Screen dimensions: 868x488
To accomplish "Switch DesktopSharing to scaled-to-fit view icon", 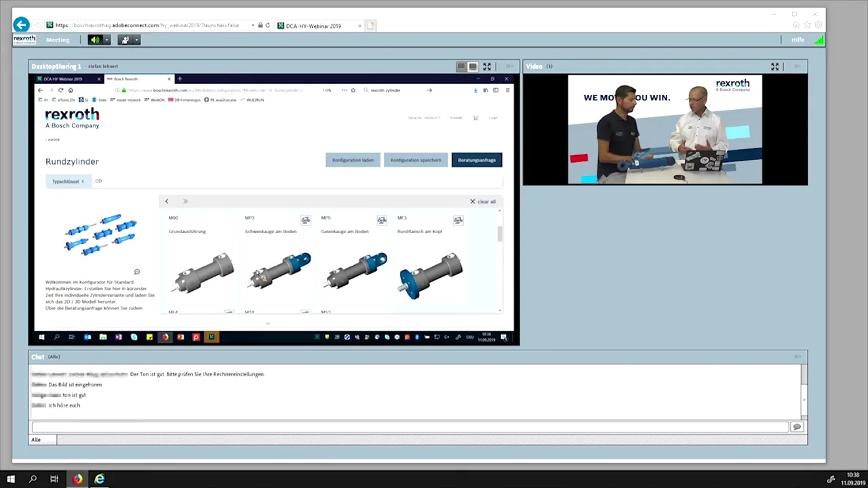I will (x=461, y=66).
